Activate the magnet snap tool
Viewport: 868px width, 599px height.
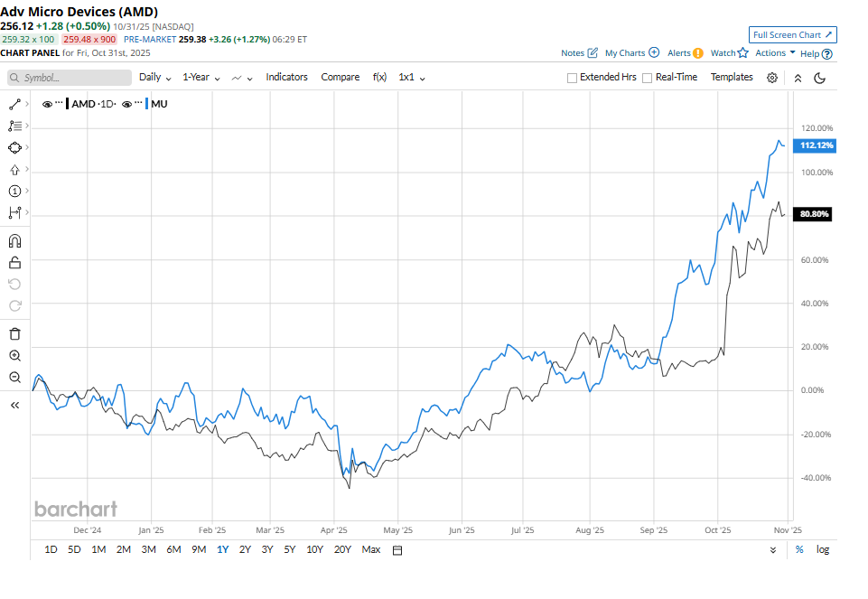click(x=14, y=241)
